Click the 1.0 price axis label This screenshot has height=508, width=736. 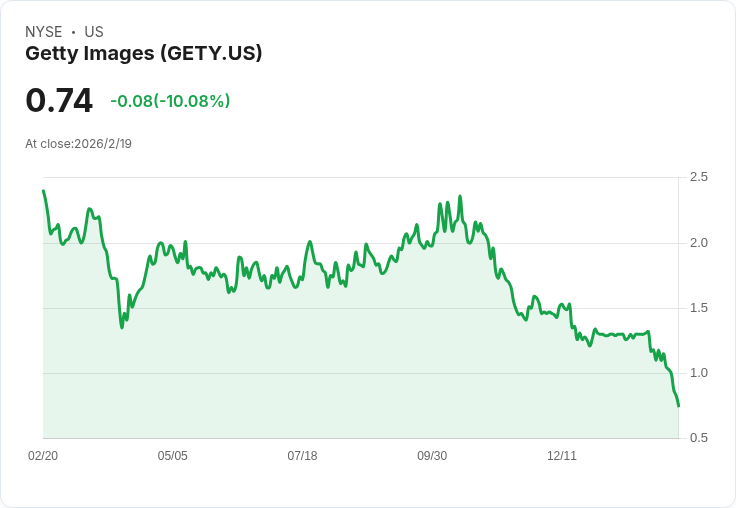point(698,373)
